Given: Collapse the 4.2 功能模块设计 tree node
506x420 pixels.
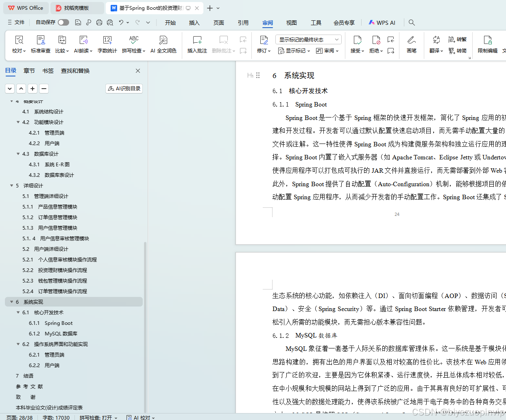Looking at the screenshot, I should pyautogui.click(x=18, y=122).
